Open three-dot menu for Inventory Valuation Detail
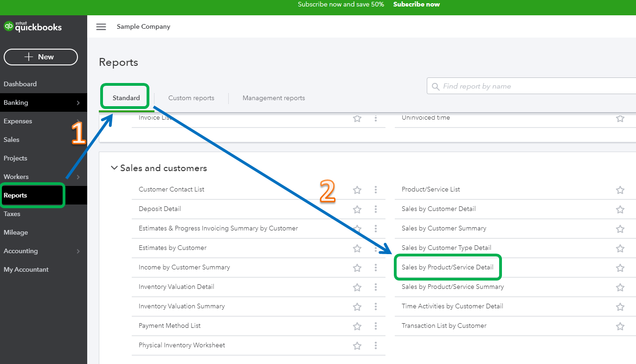The height and width of the screenshot is (364, 636). tap(376, 287)
